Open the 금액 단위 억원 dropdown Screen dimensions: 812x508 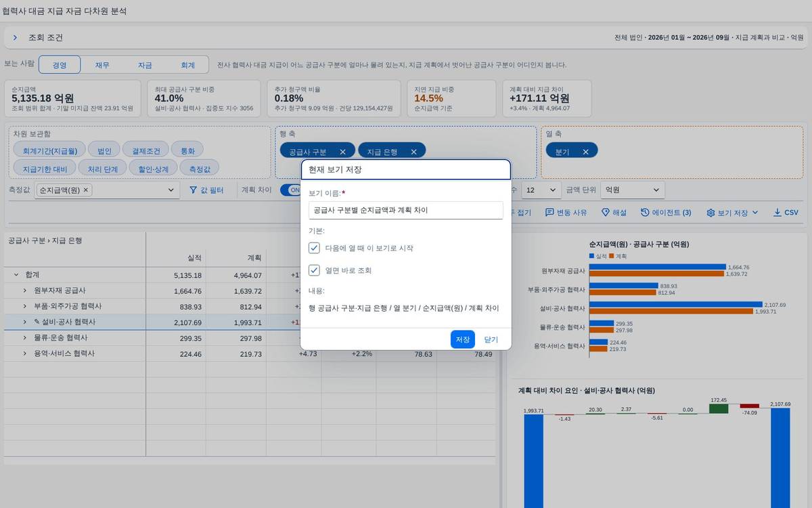633,190
